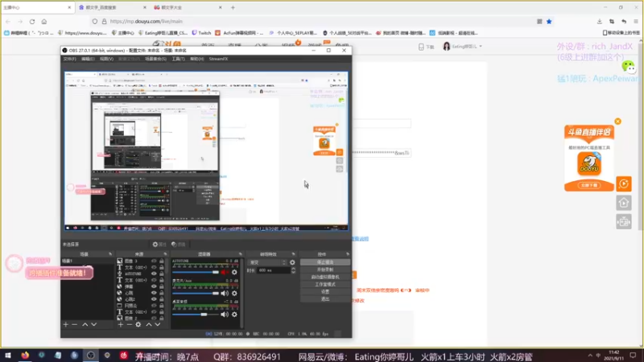The height and width of the screenshot is (362, 644).
Task: Open 编辑(E) menu in OBS
Action: coord(88,59)
